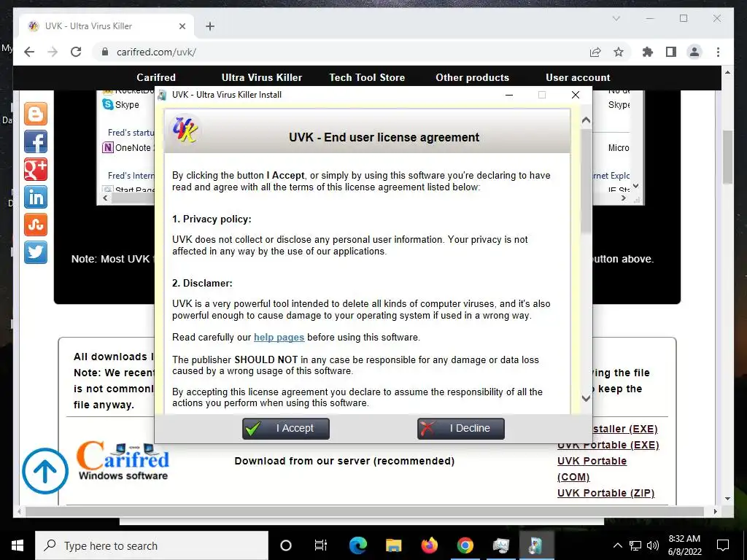Open new browser tab with plus
Viewport: 747px width, 560px height.
[210, 26]
